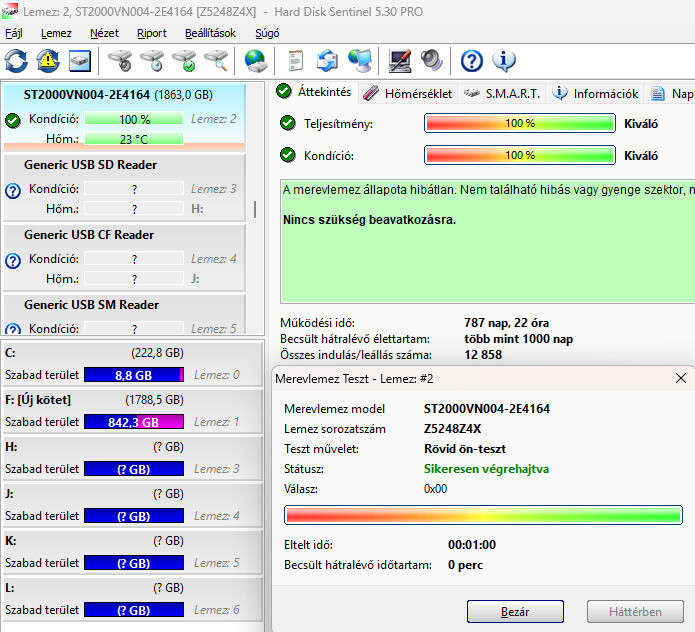Viewport: 695px width, 632px height.
Task: Click the yellow warning refresh toolbar icon
Action: pos(48,61)
